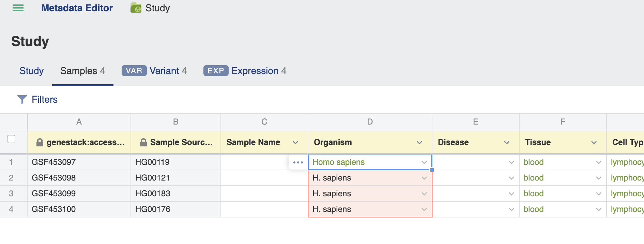Click the Filters funnel icon

[22, 99]
